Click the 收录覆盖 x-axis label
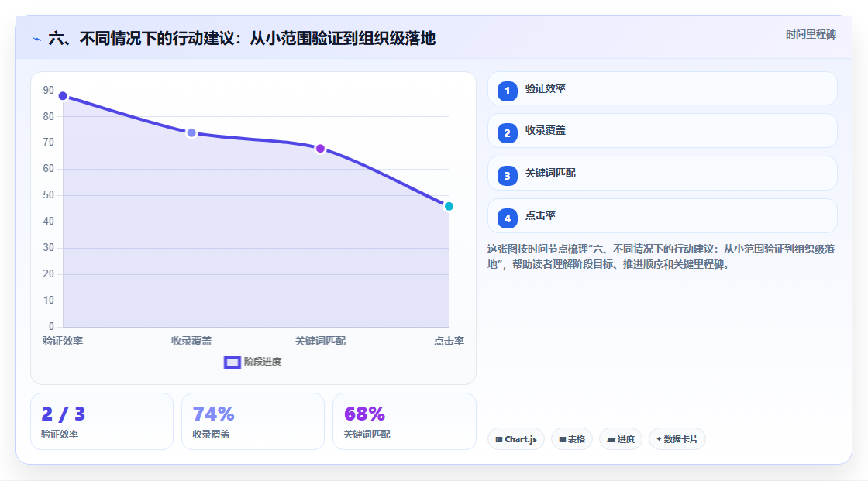This screenshot has height=481, width=868. point(191,341)
